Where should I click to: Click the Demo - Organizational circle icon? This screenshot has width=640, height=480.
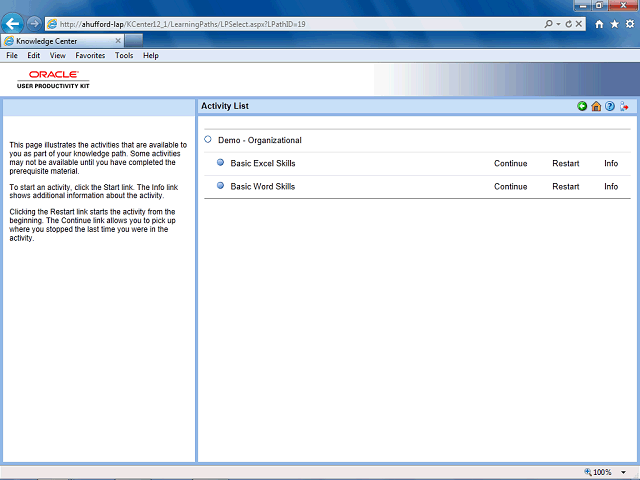[208, 139]
